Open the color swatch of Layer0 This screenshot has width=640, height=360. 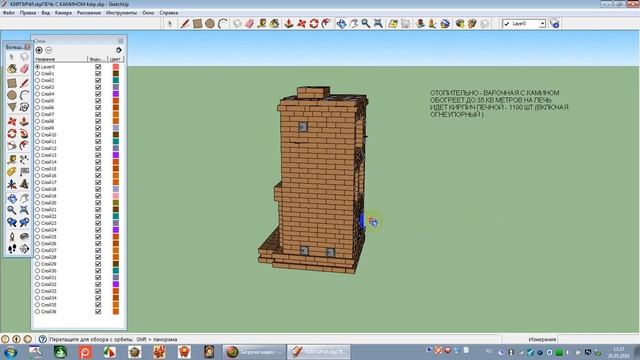tap(116, 67)
